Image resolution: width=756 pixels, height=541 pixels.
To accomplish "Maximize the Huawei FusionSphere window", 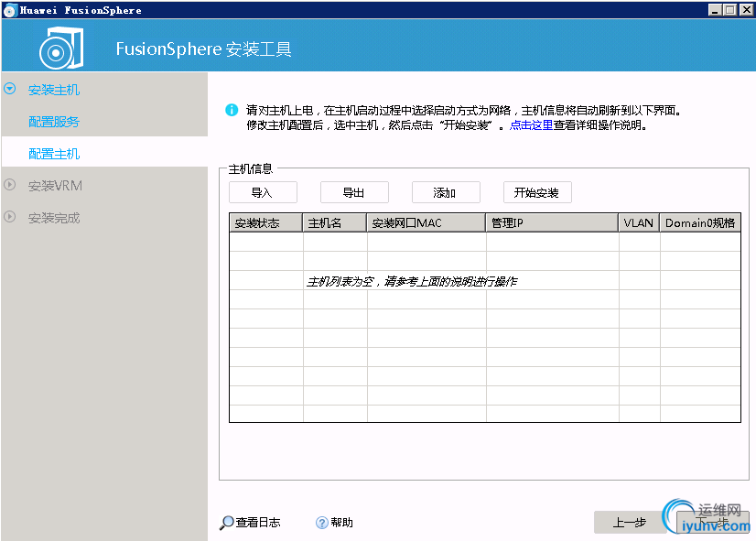I will (730, 10).
